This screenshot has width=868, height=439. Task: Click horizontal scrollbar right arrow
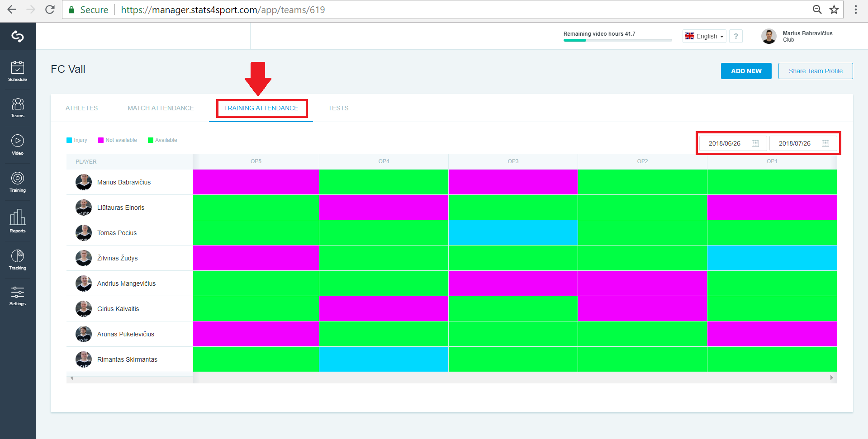(x=831, y=378)
